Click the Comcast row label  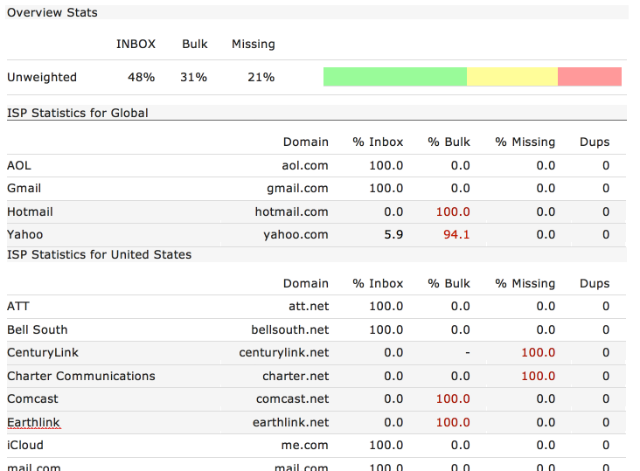click(33, 399)
